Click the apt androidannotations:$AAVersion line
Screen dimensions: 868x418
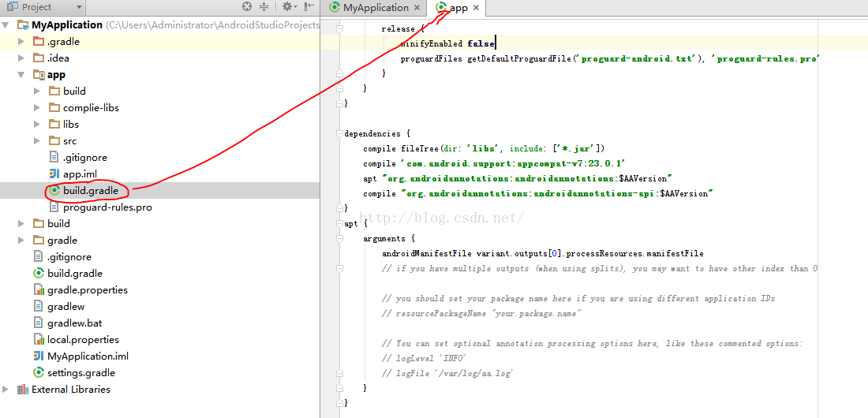click(x=518, y=178)
